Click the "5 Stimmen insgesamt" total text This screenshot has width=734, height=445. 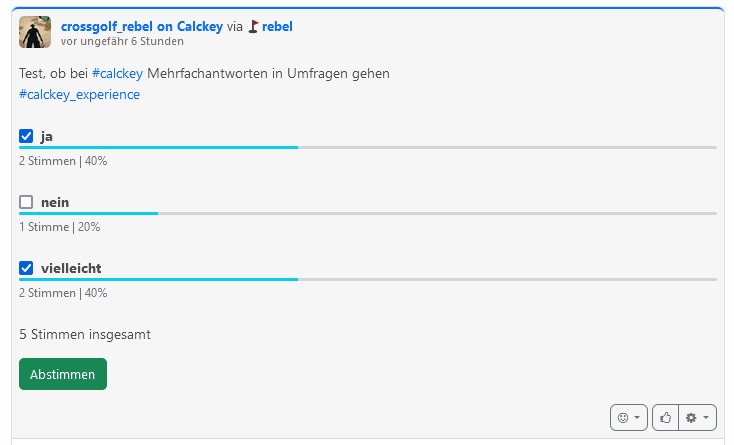(x=84, y=335)
